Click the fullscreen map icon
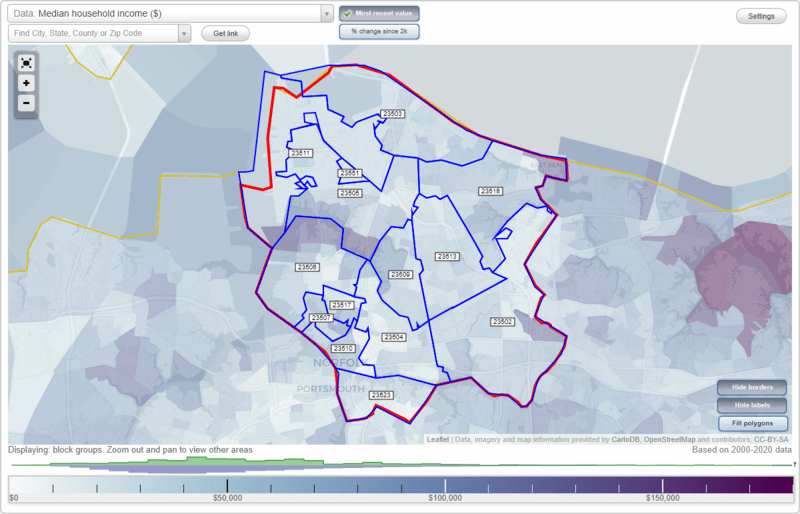Image resolution: width=800 pixels, height=514 pixels. pyautogui.click(x=26, y=63)
